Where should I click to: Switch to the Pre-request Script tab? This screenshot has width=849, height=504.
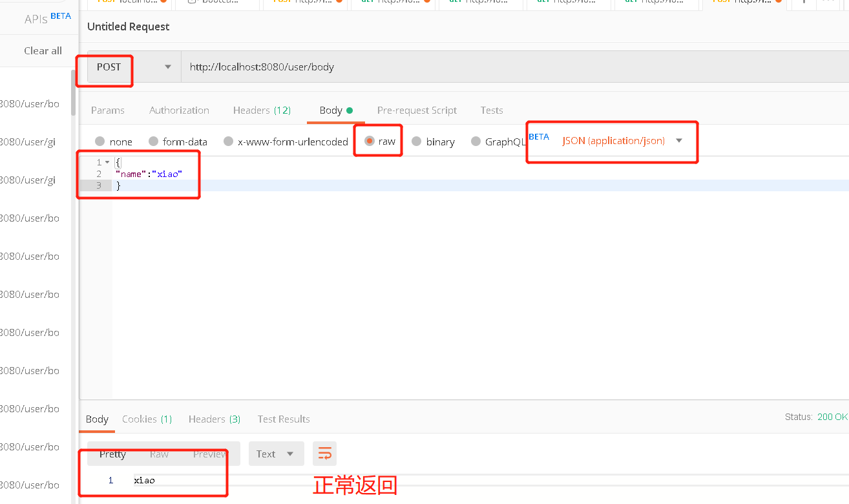point(417,110)
